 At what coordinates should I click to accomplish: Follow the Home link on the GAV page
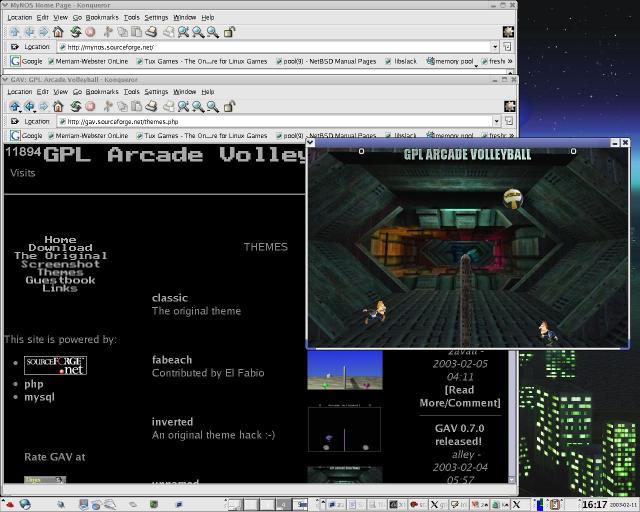pos(60,240)
